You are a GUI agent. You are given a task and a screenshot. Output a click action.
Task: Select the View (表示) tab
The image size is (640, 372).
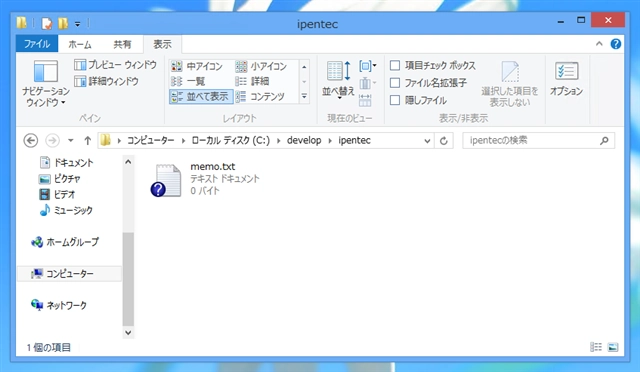[x=162, y=45]
